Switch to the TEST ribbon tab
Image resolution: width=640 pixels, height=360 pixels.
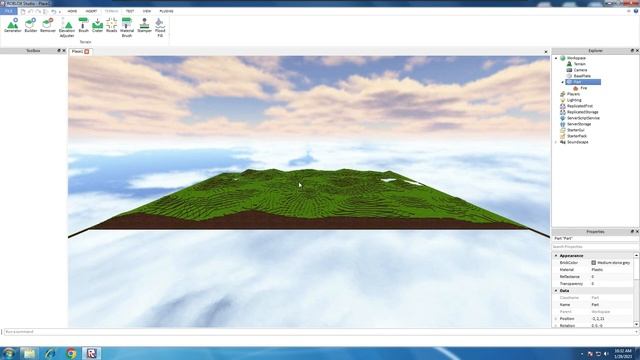tap(130, 11)
